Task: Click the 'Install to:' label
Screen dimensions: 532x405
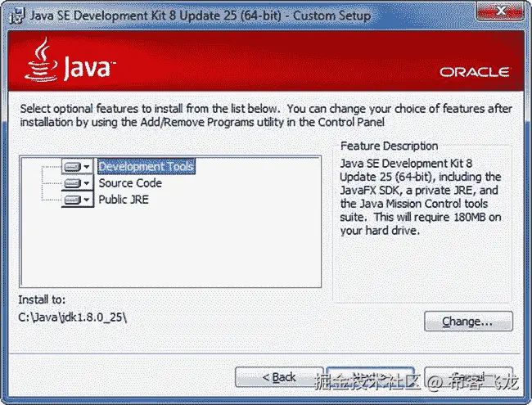Action: [42, 299]
